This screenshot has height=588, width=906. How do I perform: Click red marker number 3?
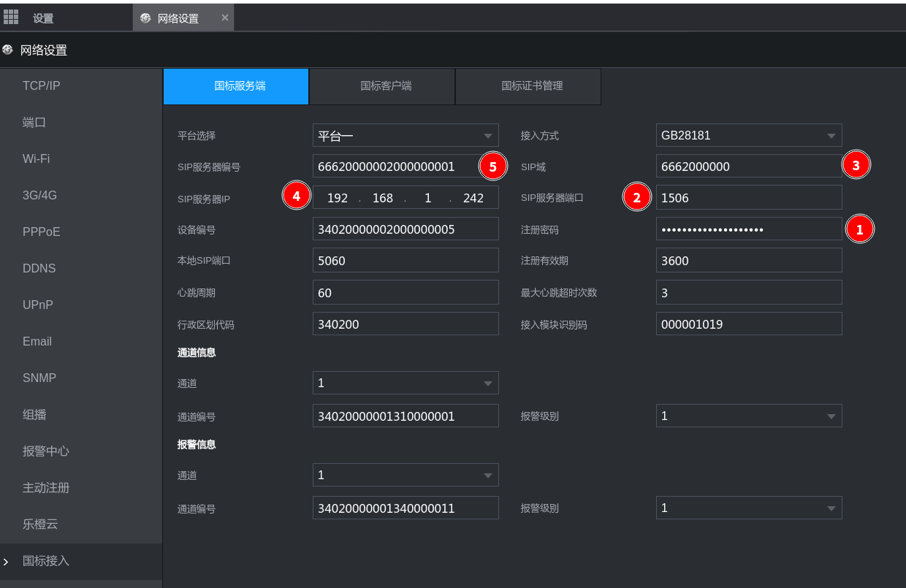856,165
